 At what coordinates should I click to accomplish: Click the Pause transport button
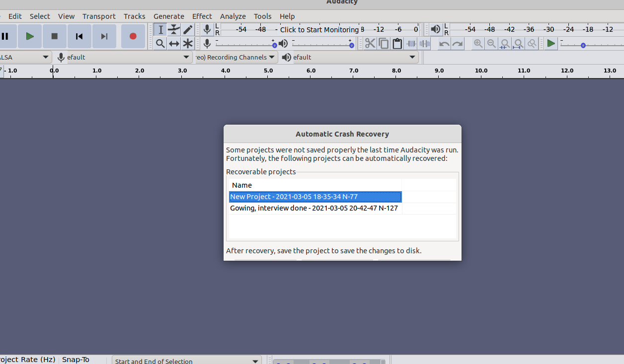coord(5,36)
